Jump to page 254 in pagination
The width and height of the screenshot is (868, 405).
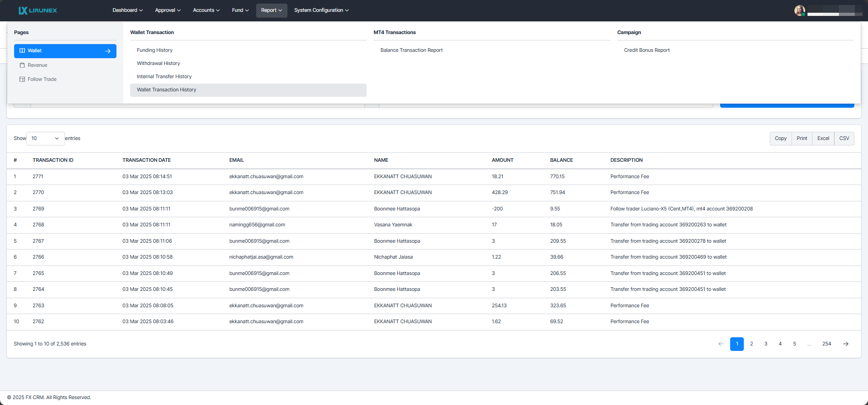tap(827, 344)
